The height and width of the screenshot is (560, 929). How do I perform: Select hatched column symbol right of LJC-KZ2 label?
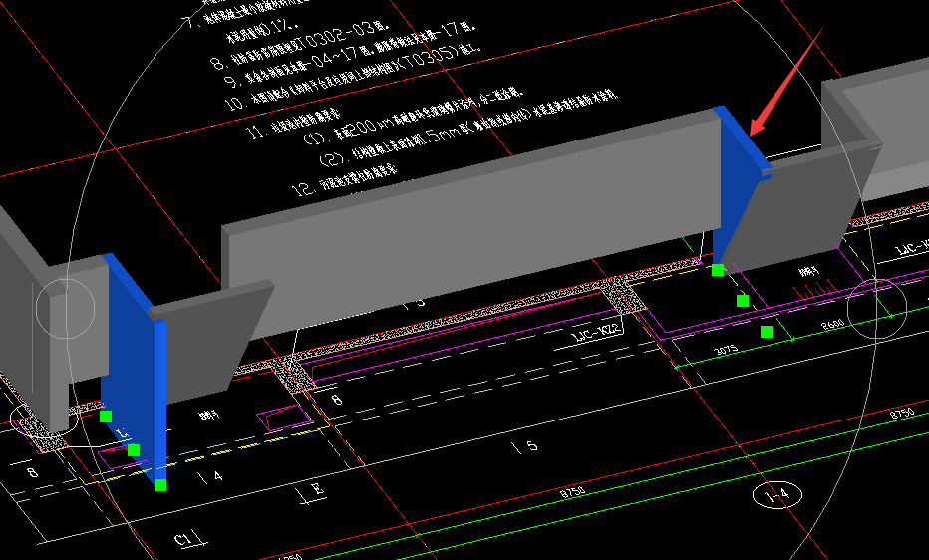[x=626, y=294]
